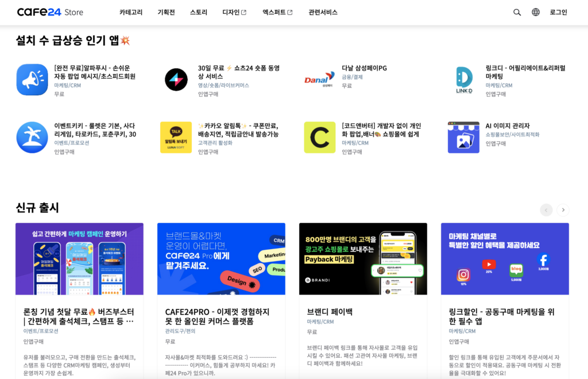This screenshot has height=379, width=588.
Task: Click the CAFE24PRO card description text
Action: [220, 365]
